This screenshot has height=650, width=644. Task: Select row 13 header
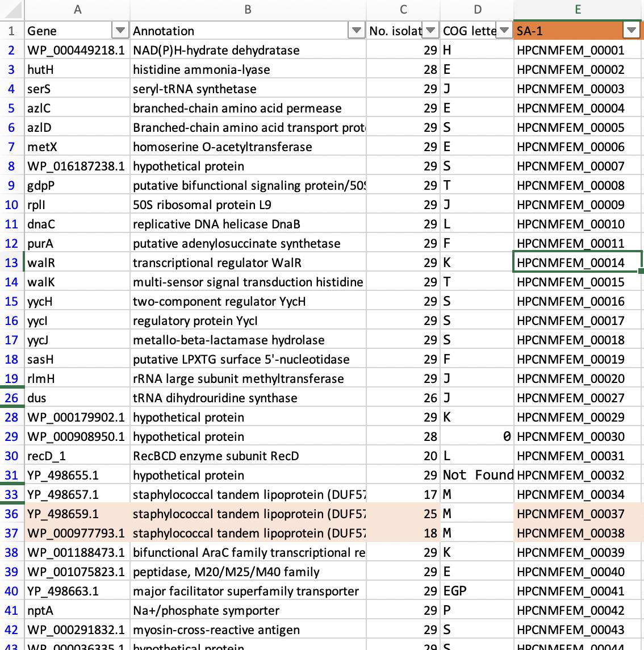[x=12, y=263]
